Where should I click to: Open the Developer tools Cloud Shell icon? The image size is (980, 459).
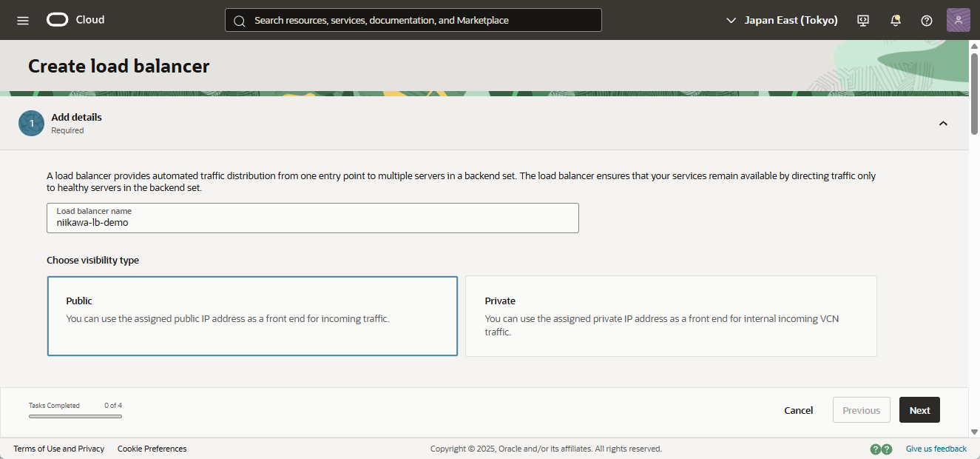tap(862, 20)
